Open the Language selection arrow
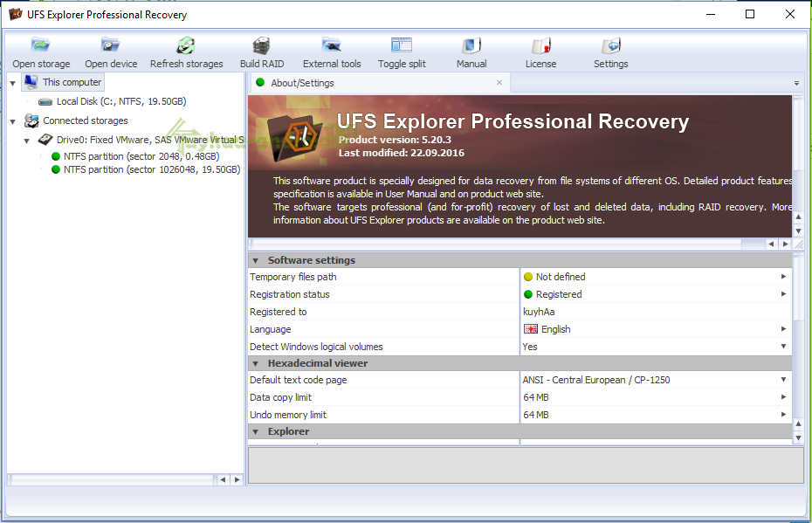This screenshot has width=812, height=523. tap(783, 328)
